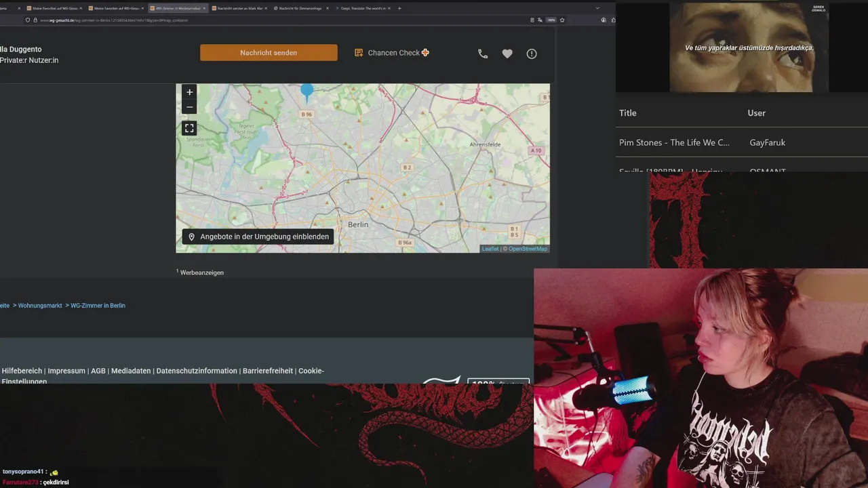
Task: Click extensions icon at toolbar edge
Action: point(612,20)
